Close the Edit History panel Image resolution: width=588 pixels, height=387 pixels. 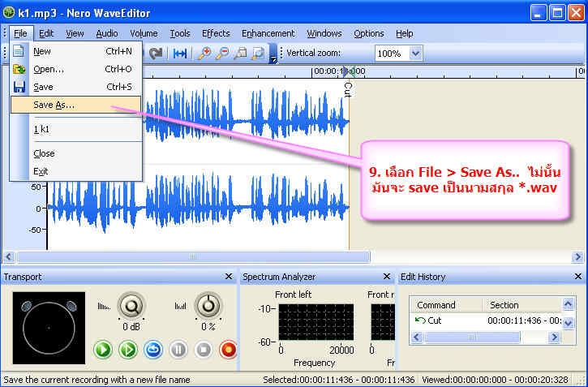[x=578, y=277]
